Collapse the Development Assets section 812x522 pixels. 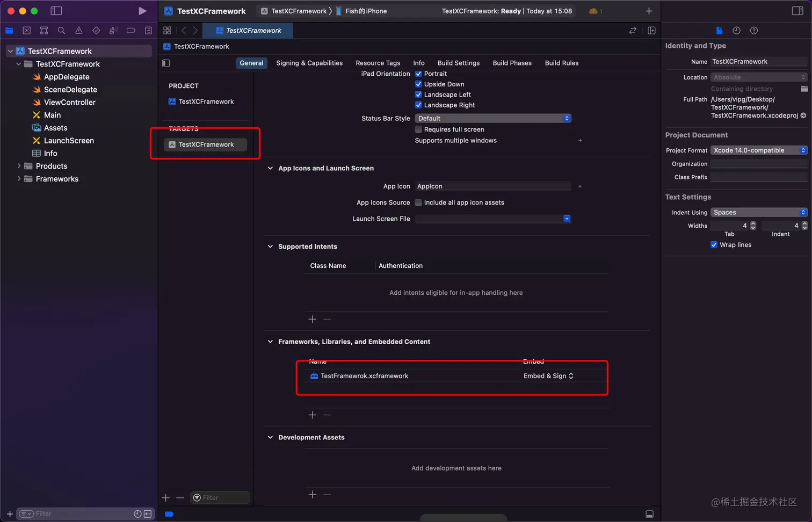270,437
